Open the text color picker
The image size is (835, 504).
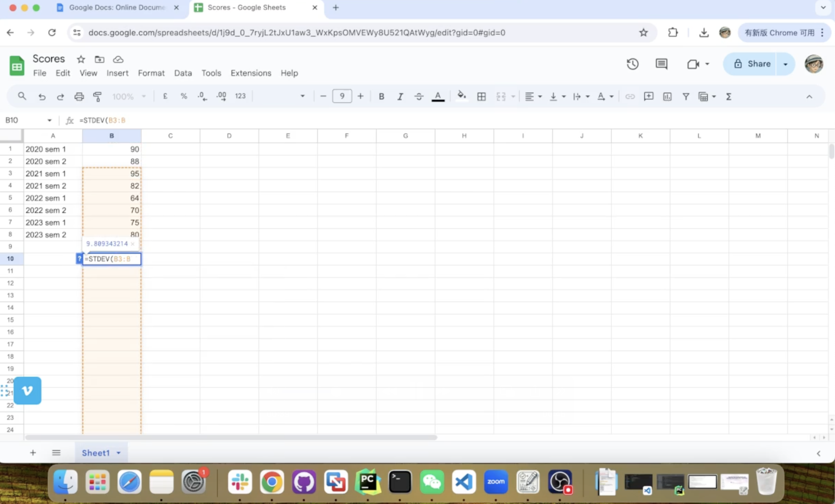coord(438,97)
